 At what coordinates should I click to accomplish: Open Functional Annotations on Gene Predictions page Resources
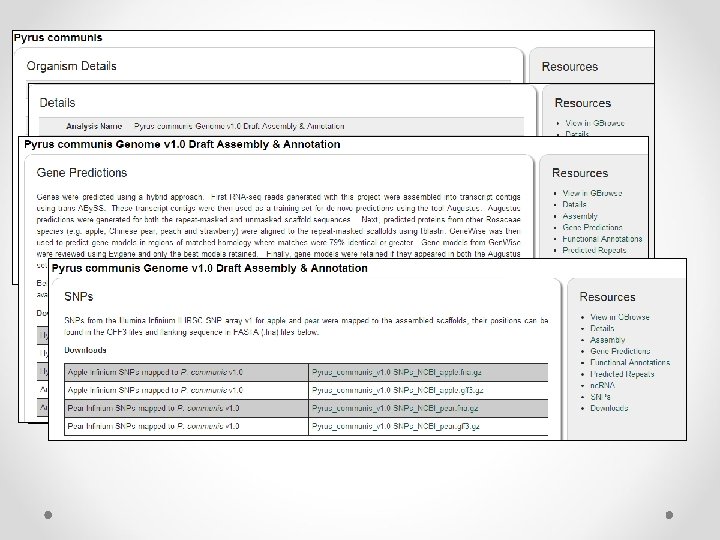coord(602,239)
